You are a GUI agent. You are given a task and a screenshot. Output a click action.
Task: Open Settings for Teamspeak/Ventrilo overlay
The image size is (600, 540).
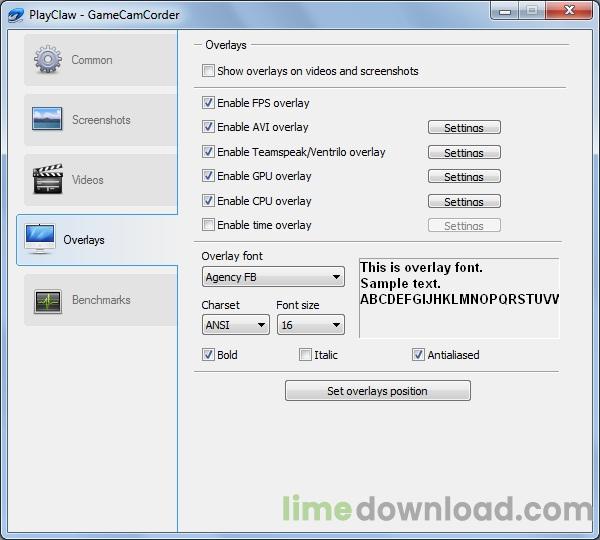point(464,152)
